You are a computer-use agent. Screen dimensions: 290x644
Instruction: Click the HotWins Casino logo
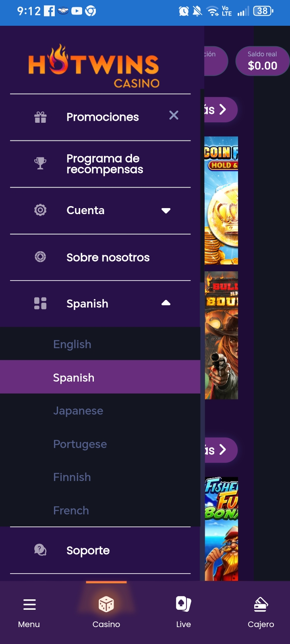(x=94, y=66)
